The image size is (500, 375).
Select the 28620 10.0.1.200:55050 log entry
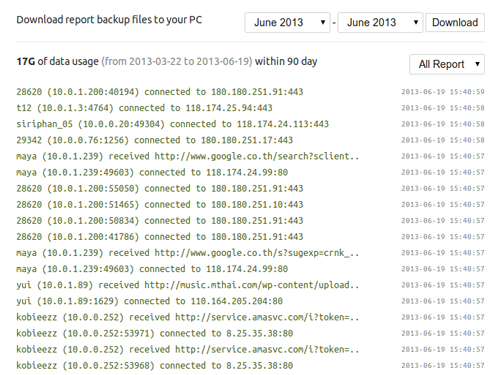[x=160, y=189]
